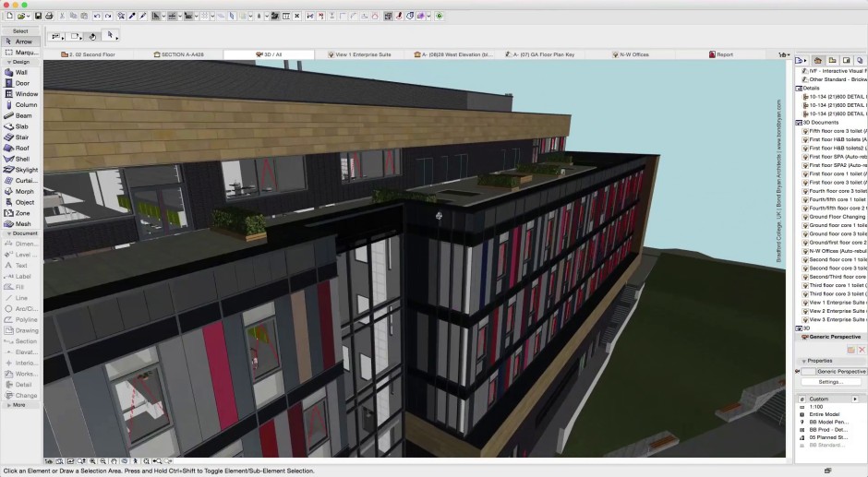The image size is (868, 477).
Task: Switch to the Report tab
Action: click(721, 54)
